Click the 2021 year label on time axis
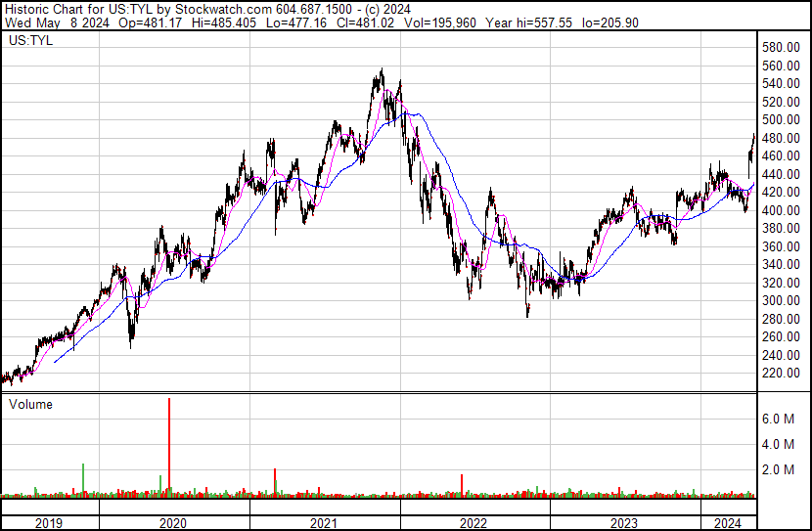The height and width of the screenshot is (531, 812). pos(324,523)
